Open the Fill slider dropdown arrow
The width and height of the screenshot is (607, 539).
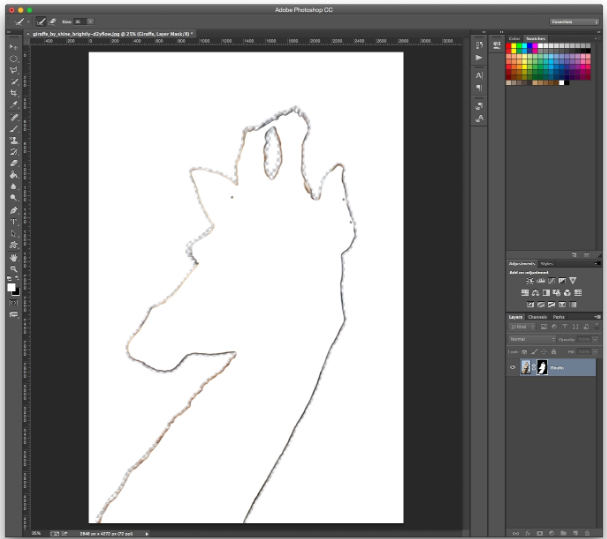pyautogui.click(x=595, y=352)
